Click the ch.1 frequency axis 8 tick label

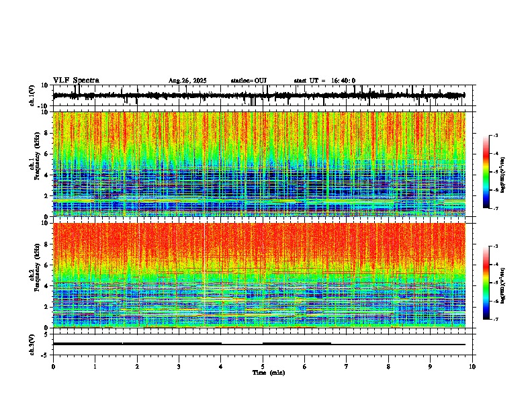(46, 133)
